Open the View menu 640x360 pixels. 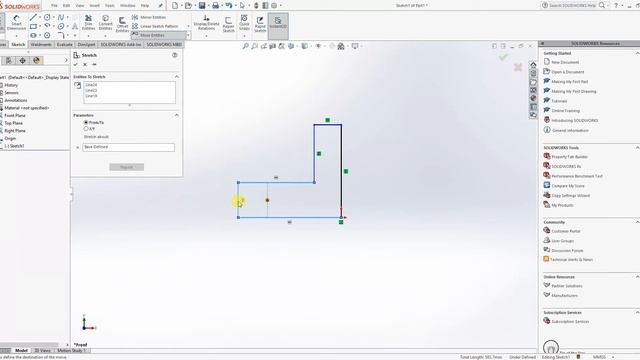[x=80, y=6]
